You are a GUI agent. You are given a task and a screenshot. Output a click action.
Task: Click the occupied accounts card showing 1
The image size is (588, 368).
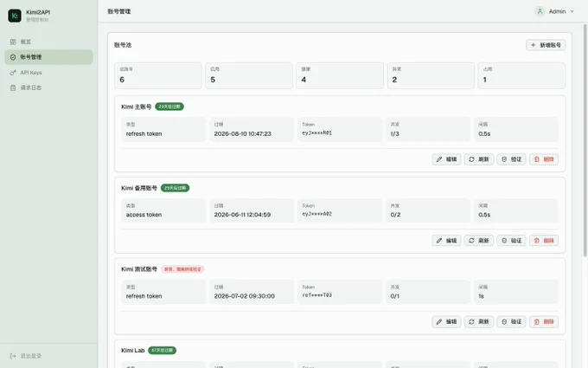pos(521,75)
